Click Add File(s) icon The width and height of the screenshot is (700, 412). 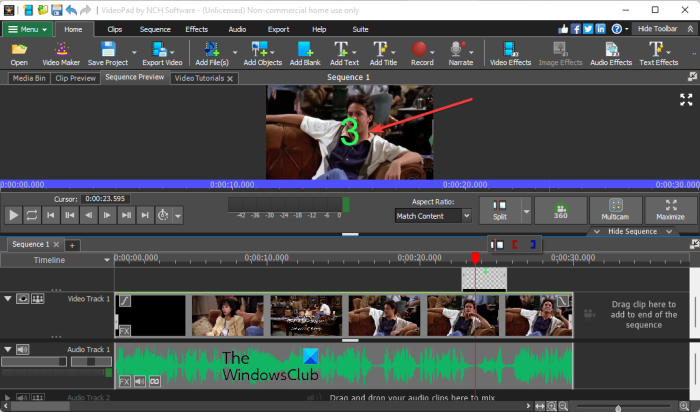212,49
